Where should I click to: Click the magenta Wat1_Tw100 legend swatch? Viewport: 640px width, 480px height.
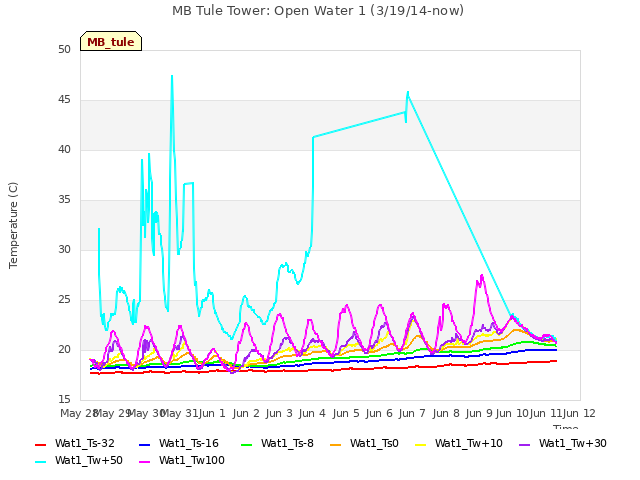pos(145,462)
